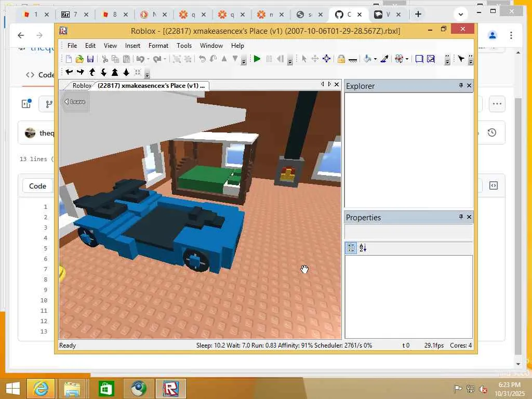532x399 pixels.
Task: Click the Move Down triangle icon
Action: (235, 59)
